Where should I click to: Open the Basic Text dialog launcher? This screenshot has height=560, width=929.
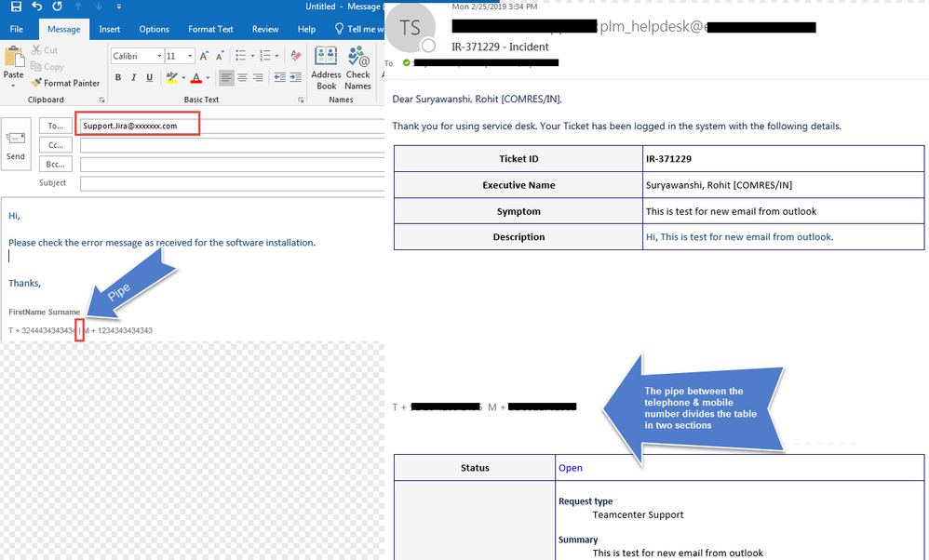[x=301, y=100]
